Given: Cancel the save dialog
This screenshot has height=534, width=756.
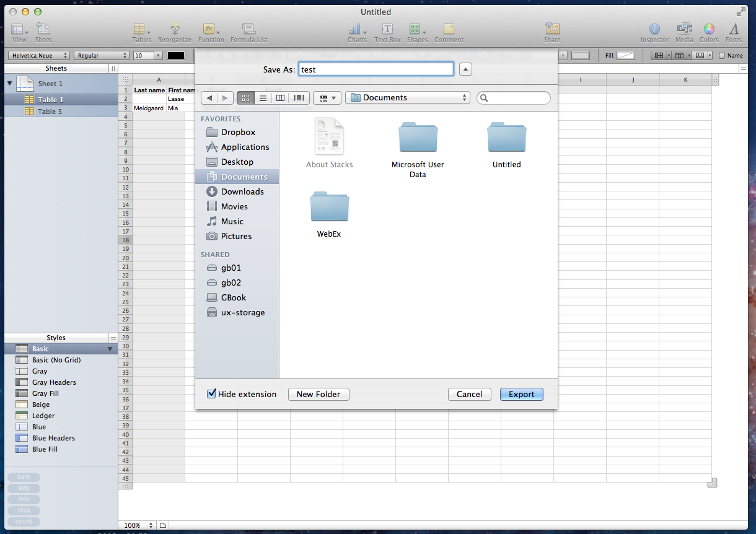Looking at the screenshot, I should tap(470, 394).
